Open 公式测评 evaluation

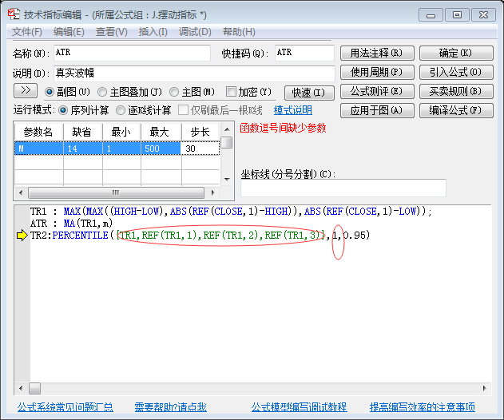coord(377,92)
